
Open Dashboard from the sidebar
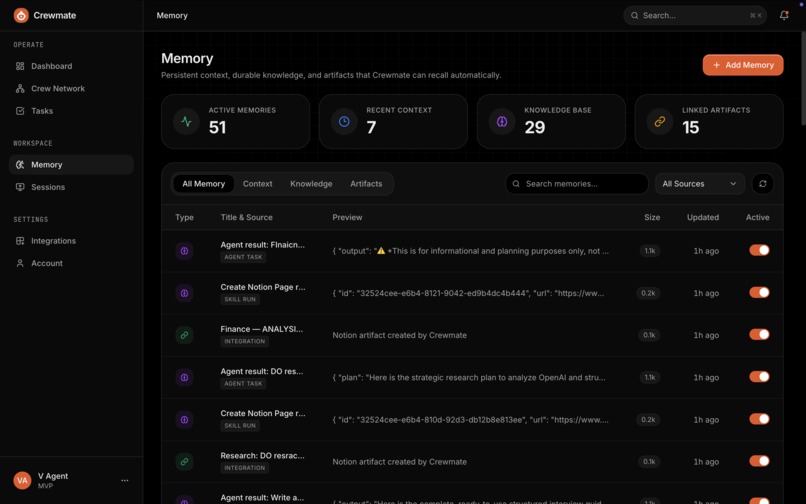point(71,66)
